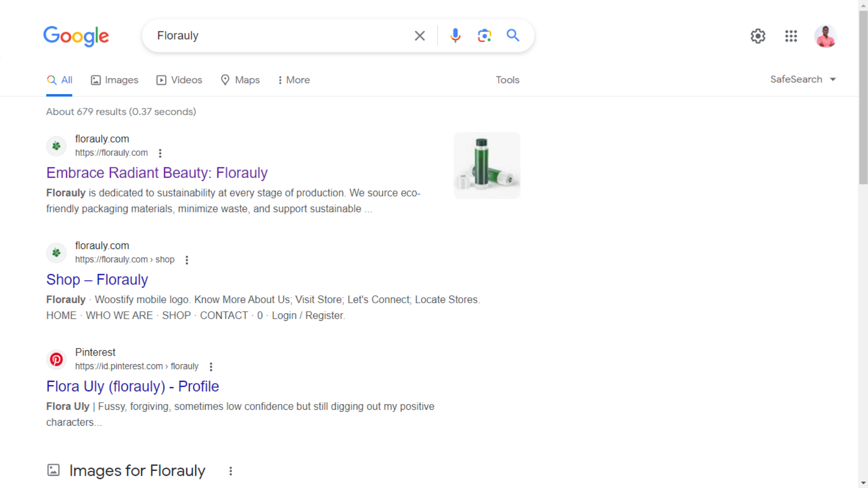Click the Google logo
The image size is (868, 488).
(76, 36)
